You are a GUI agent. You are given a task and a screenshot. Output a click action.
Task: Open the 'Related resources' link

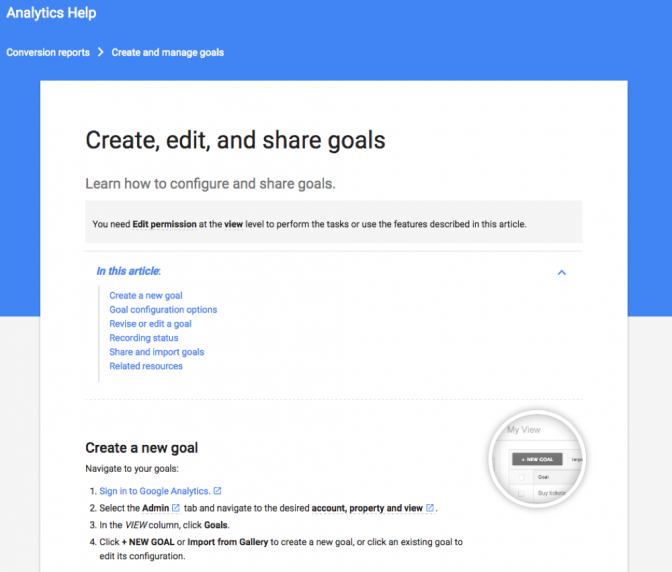pyautogui.click(x=146, y=366)
